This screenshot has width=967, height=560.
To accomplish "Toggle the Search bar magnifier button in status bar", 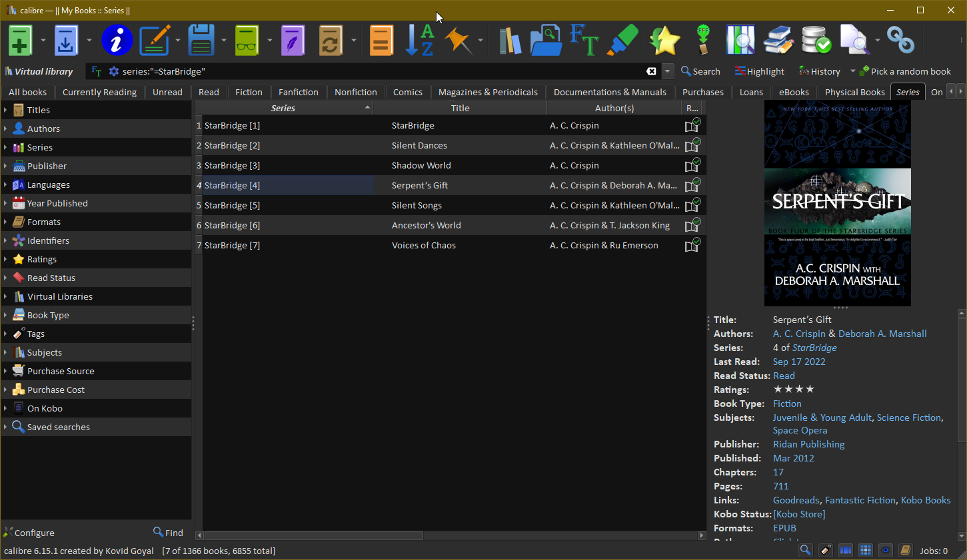I will (x=806, y=550).
